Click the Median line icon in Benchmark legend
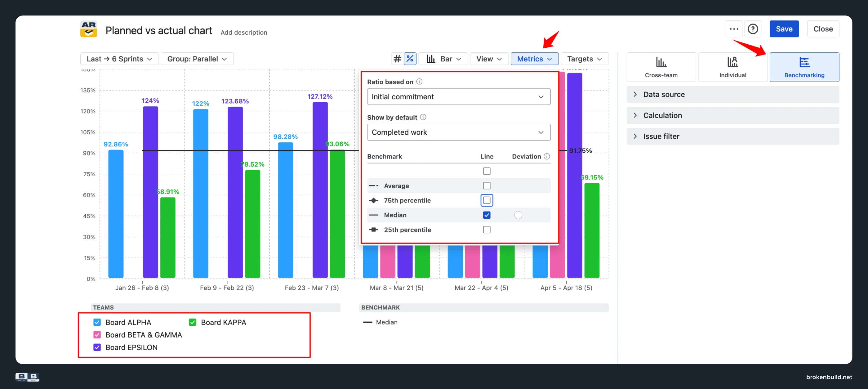This screenshot has height=389, width=868. [367, 322]
